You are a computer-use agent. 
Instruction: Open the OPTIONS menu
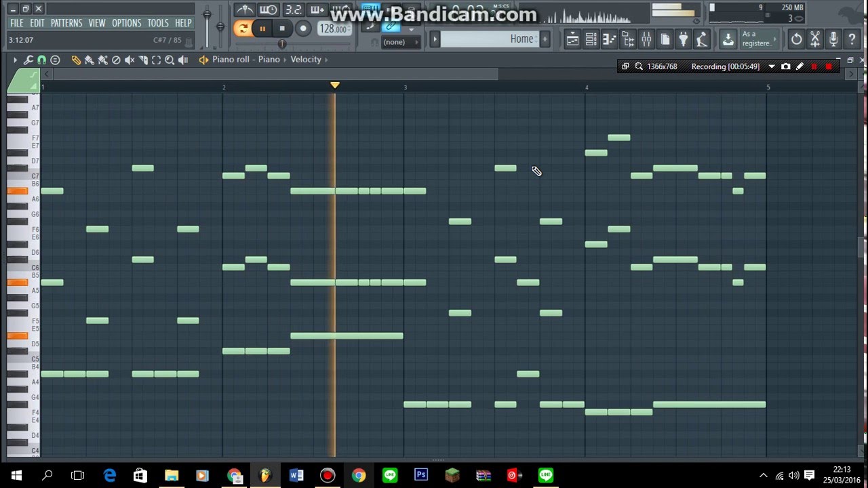coord(127,23)
